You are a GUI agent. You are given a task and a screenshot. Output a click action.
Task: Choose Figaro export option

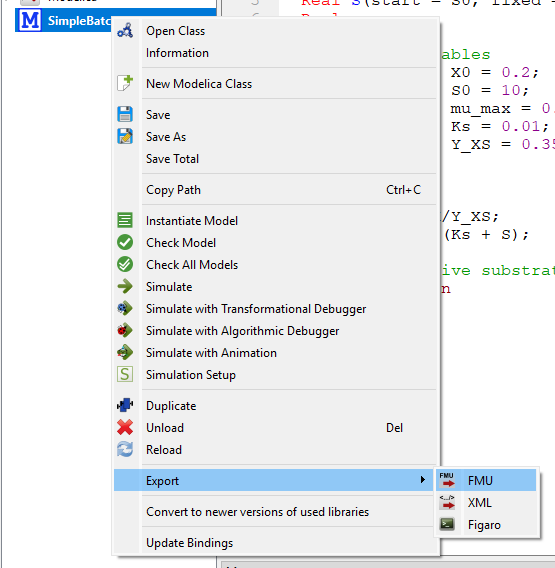pyautogui.click(x=486, y=525)
